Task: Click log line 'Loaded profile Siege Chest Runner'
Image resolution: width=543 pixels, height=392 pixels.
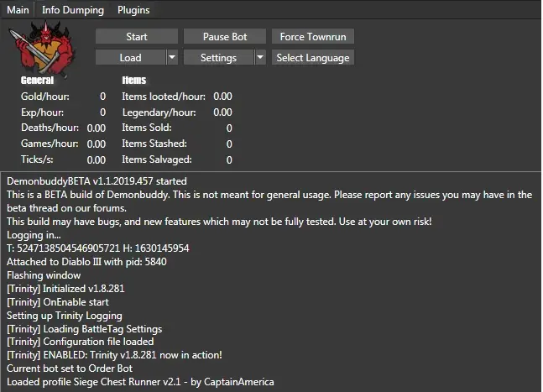Action: [x=140, y=382]
